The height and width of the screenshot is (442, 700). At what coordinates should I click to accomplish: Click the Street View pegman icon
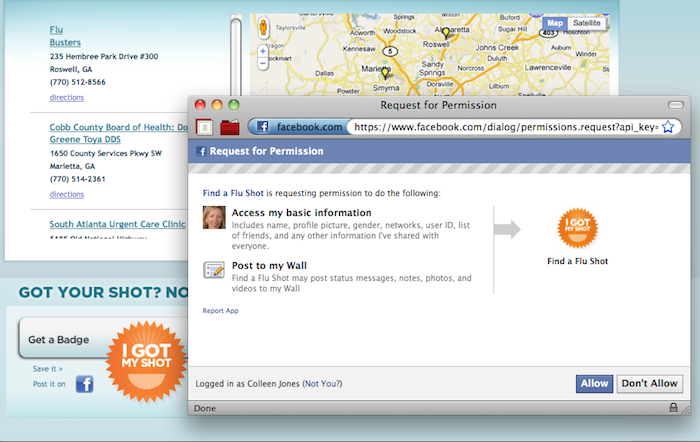(x=263, y=28)
